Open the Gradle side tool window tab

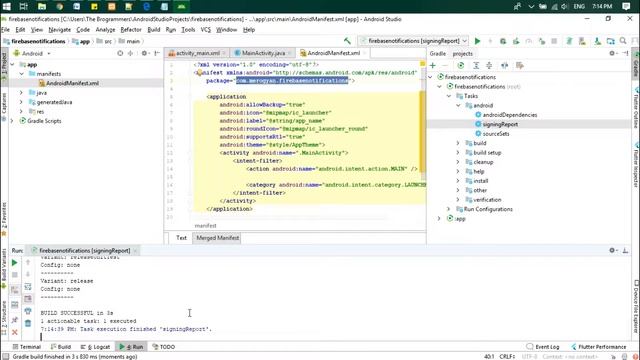coord(636,63)
